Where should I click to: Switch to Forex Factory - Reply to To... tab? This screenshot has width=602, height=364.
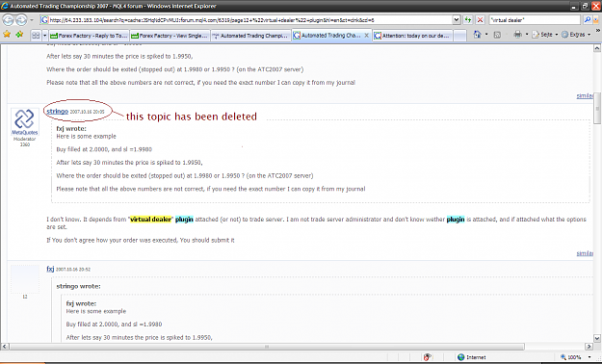pyautogui.click(x=89, y=36)
